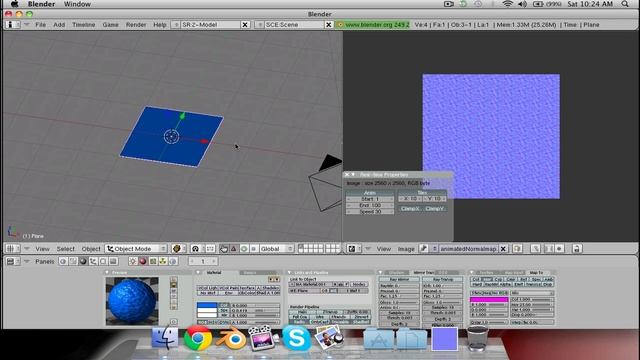Select the translate manipulator triangle icon

tap(234, 249)
